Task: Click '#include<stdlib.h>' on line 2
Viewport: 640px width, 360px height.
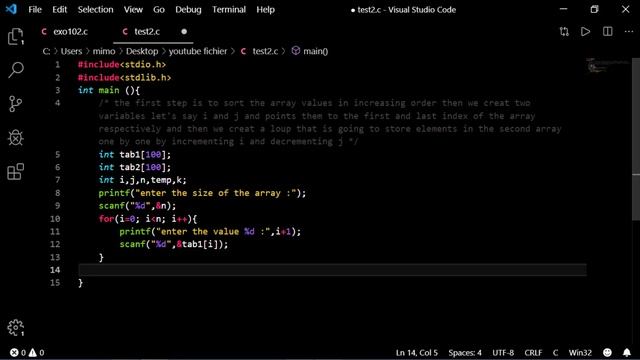Action: pyautogui.click(x=124, y=78)
